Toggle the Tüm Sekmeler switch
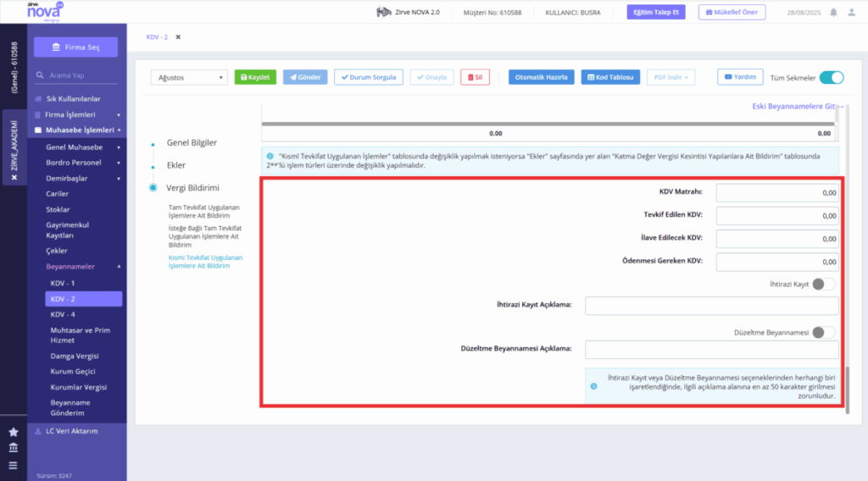 click(x=832, y=77)
